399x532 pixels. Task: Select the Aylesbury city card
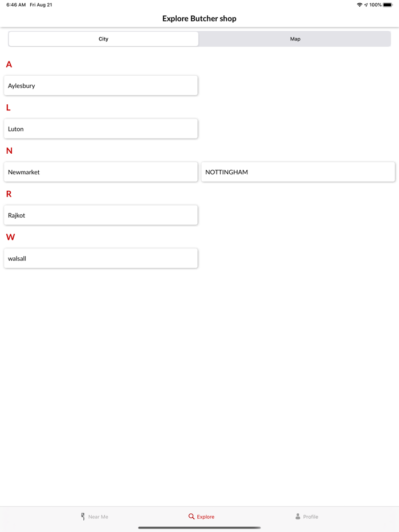(x=101, y=85)
